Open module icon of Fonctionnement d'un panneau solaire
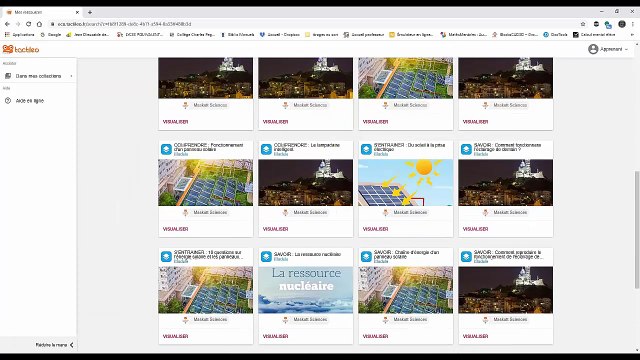Screen dimensions: 640x360 tap(166, 149)
